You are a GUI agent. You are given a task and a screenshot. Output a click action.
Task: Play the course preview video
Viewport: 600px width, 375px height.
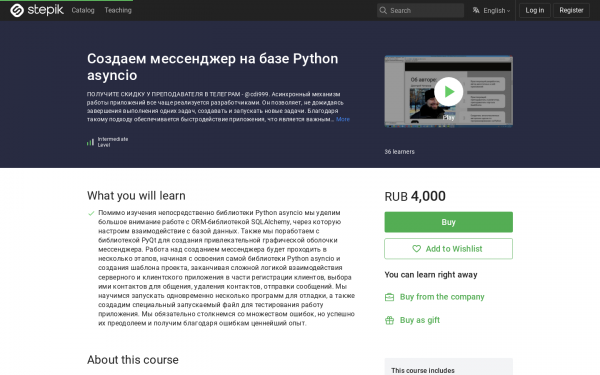(x=448, y=91)
